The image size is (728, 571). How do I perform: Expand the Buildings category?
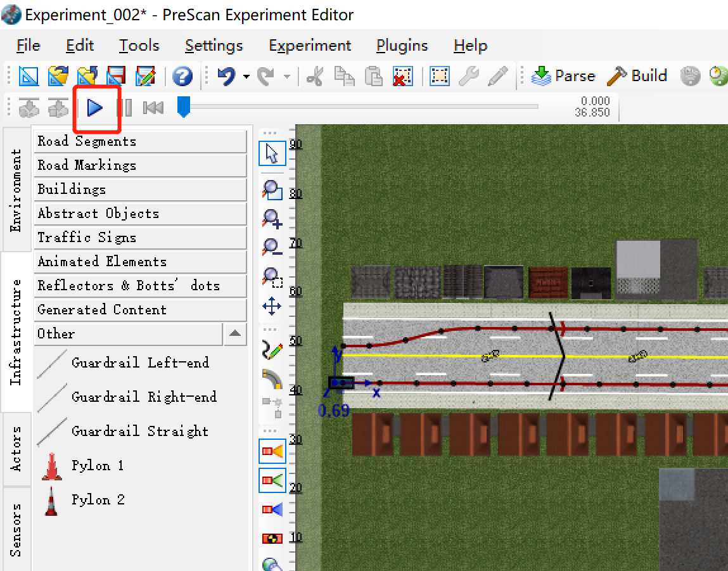(140, 190)
